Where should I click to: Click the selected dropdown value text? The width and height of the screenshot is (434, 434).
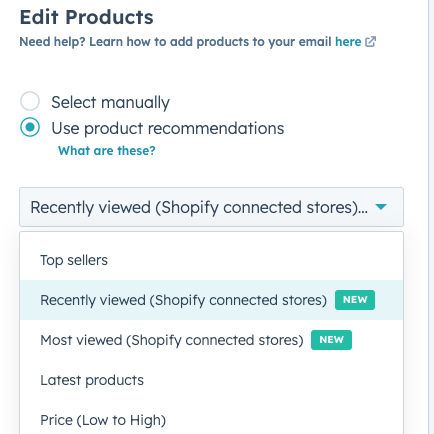[199, 207]
